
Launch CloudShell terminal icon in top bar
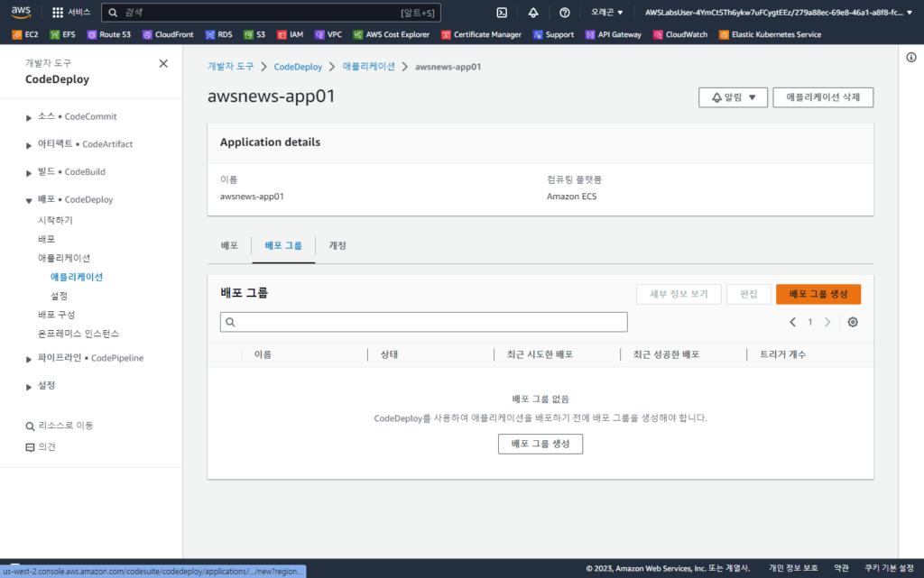pyautogui.click(x=502, y=13)
